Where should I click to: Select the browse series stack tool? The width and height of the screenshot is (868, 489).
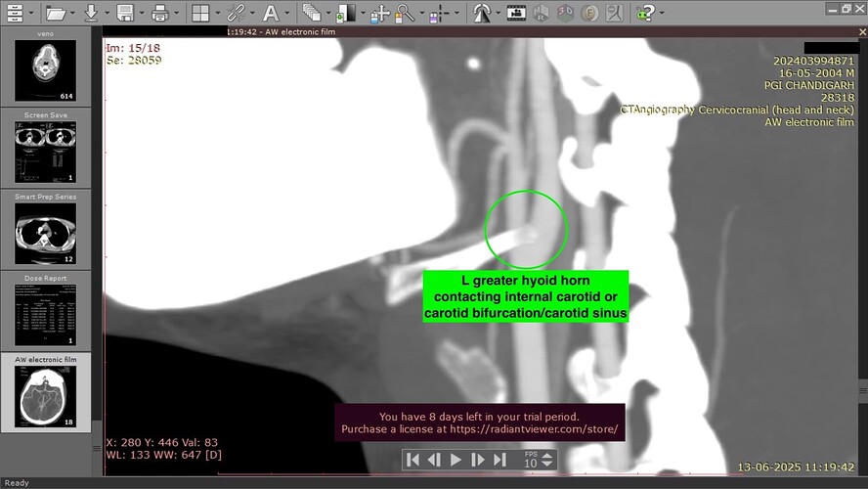coord(312,12)
